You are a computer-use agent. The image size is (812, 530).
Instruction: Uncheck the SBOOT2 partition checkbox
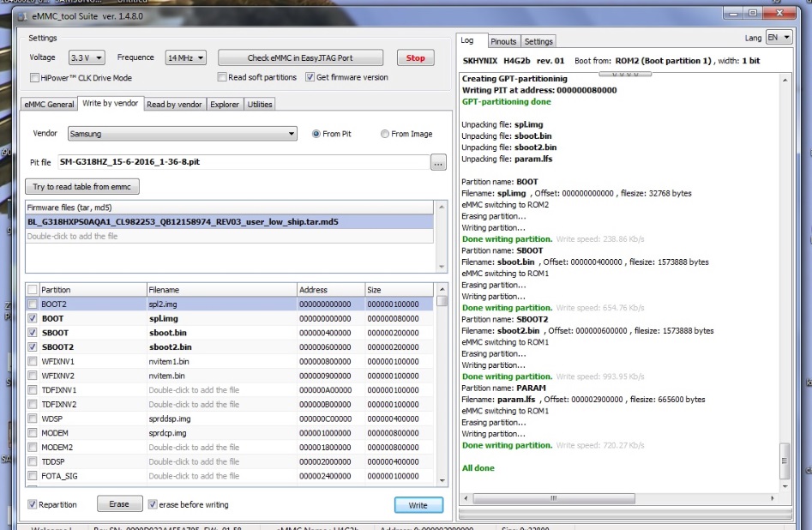pos(33,347)
